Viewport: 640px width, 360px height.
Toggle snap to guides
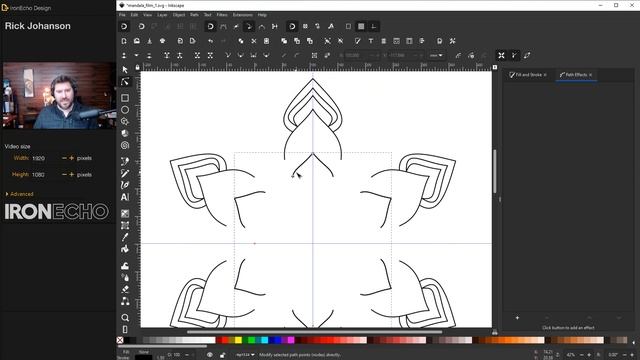pos(374,27)
